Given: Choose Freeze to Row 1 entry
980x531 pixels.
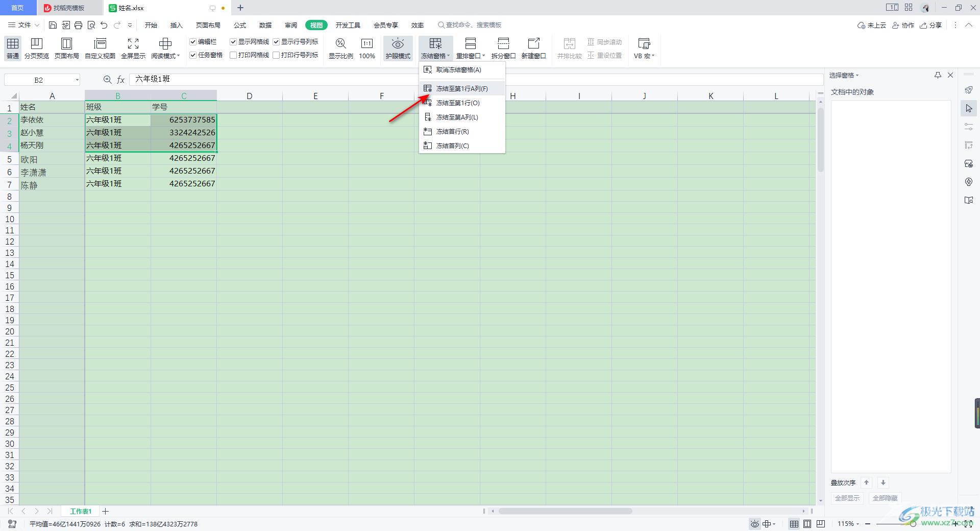Looking at the screenshot, I should click(x=462, y=103).
